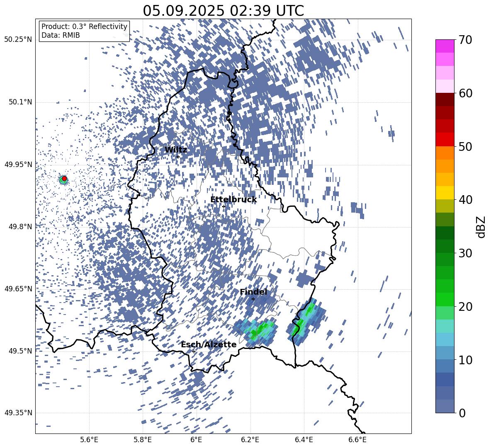Click the colorbar 60 tick label
The height and width of the screenshot is (448, 491).
(465, 93)
